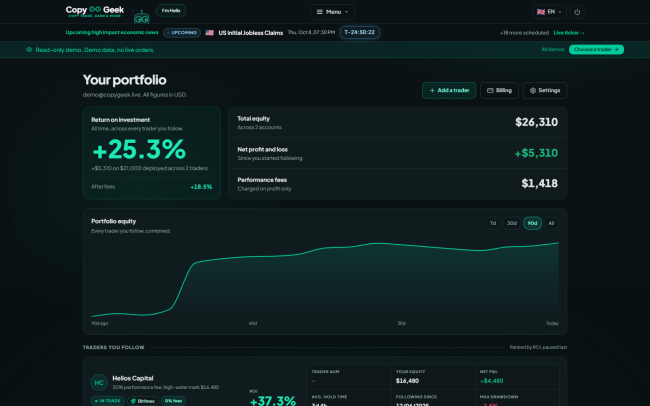Switch chart range to All
The height and width of the screenshot is (406, 650).
pyautogui.click(x=551, y=223)
